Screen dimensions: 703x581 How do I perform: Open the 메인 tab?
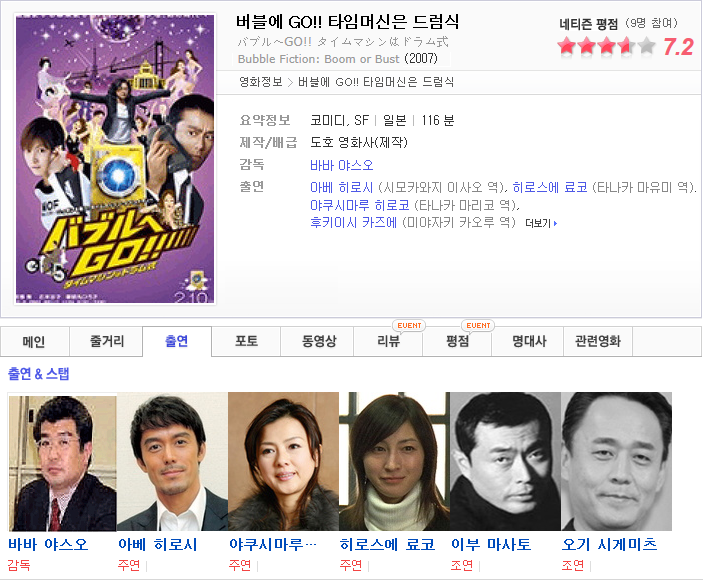(35, 342)
